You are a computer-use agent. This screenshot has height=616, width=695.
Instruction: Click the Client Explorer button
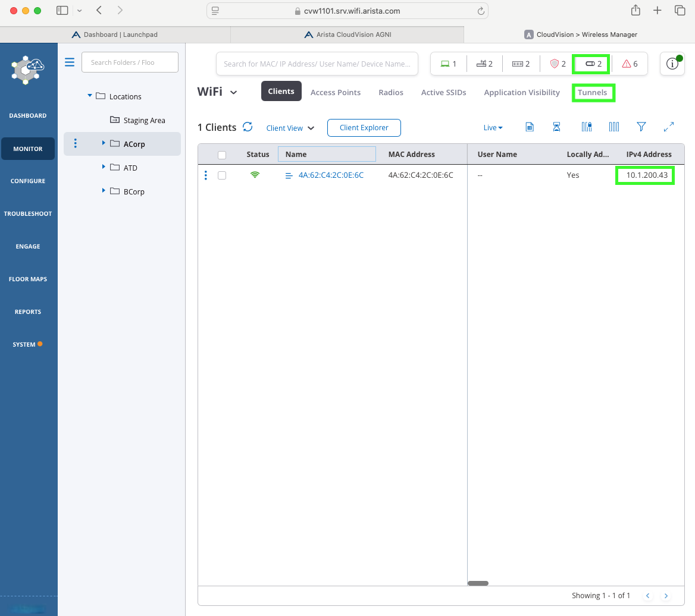point(364,128)
